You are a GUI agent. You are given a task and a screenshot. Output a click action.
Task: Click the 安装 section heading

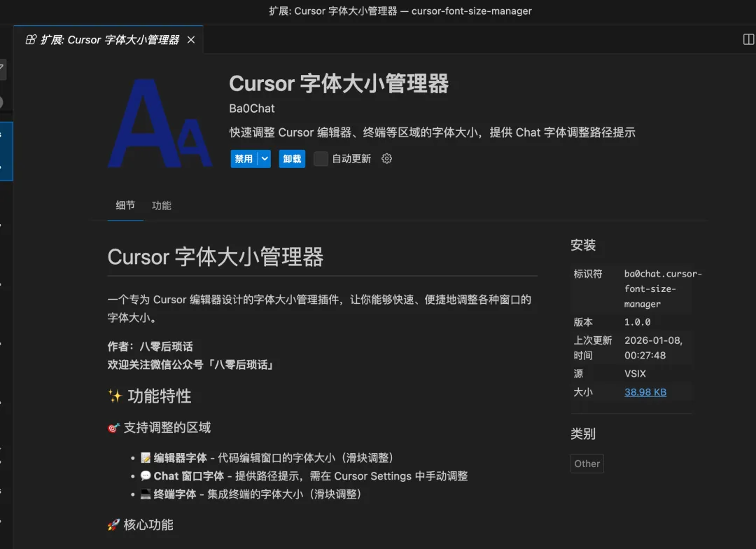[x=583, y=245]
